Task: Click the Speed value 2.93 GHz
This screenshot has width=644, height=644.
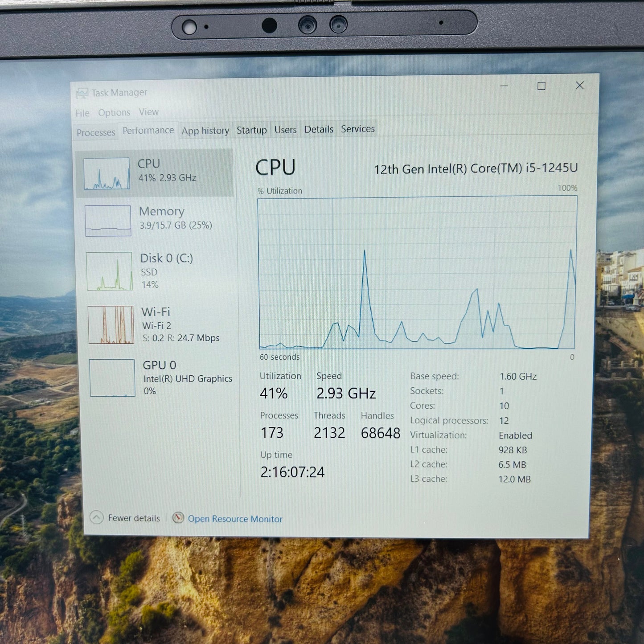Action: [346, 393]
